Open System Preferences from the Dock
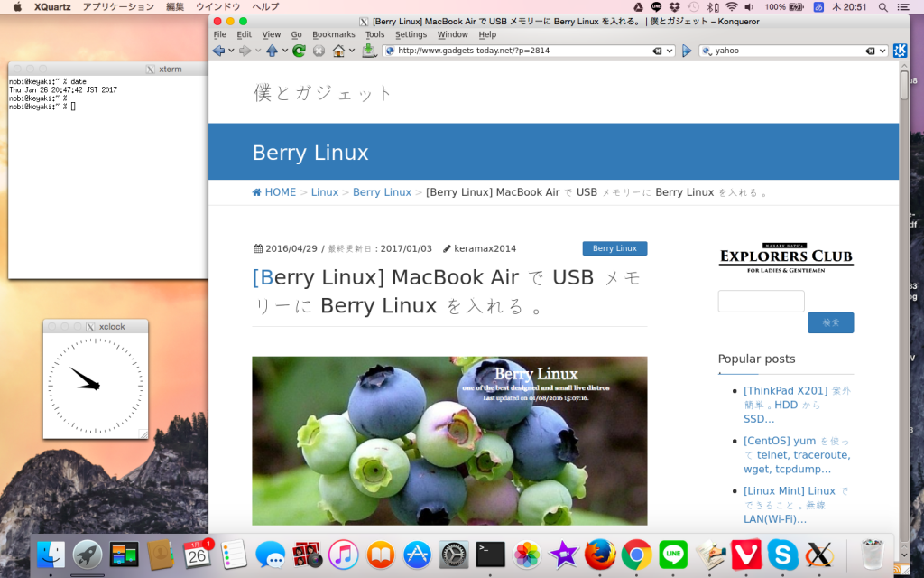The width and height of the screenshot is (924, 578). point(454,555)
